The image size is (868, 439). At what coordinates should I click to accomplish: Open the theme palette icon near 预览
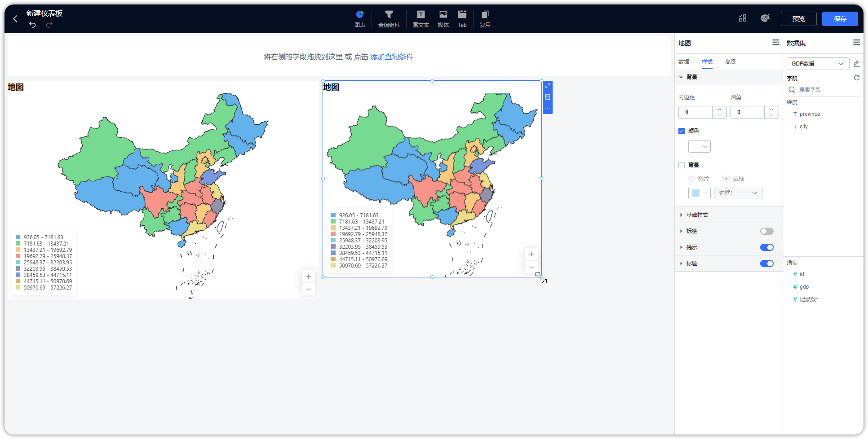click(x=765, y=18)
